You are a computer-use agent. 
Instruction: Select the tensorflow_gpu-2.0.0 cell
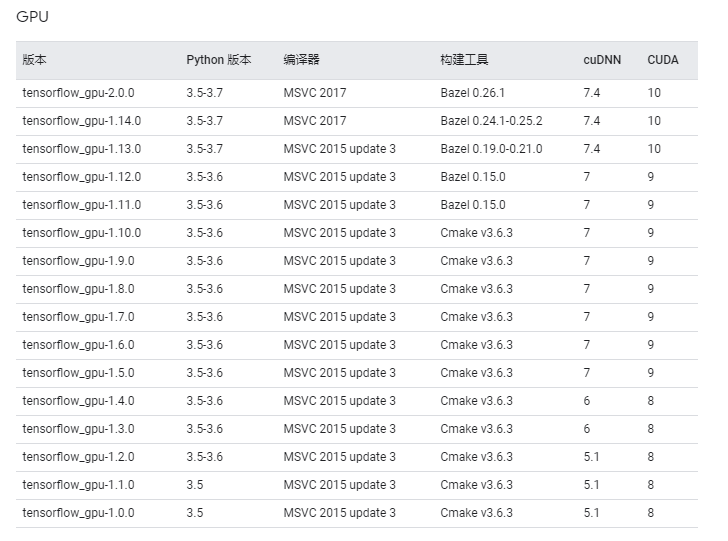[78, 93]
